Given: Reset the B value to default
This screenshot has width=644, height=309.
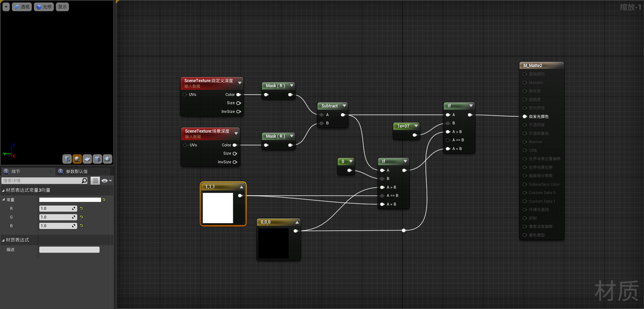Looking at the screenshot, I should point(81,226).
